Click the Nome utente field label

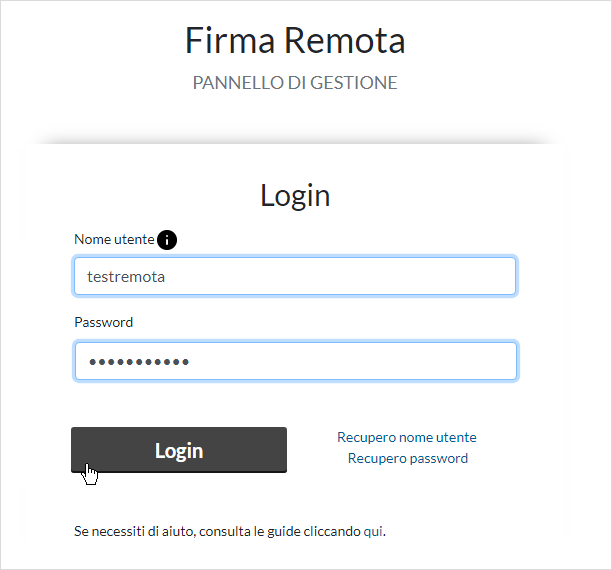pos(114,239)
